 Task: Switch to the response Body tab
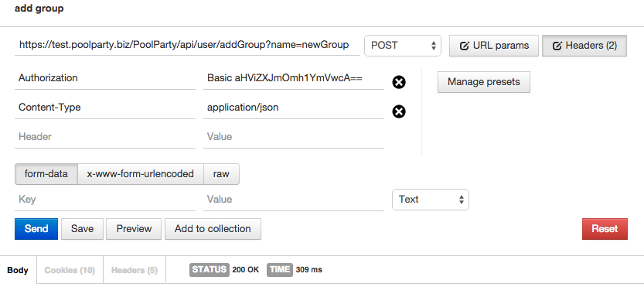pos(18,270)
